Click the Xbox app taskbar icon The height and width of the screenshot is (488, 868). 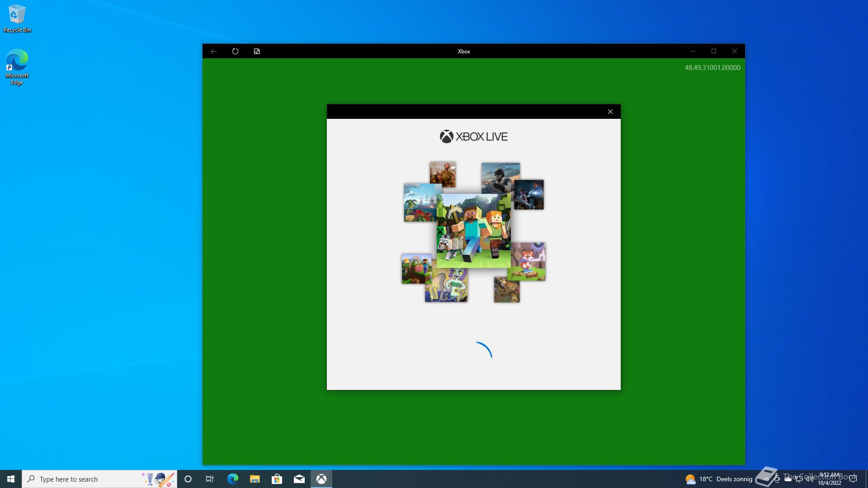point(321,479)
